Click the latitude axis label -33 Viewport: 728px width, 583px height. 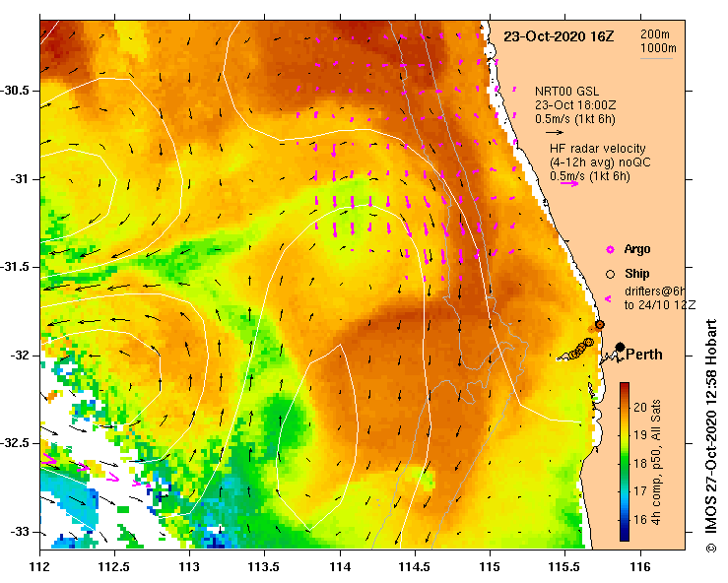19,532
